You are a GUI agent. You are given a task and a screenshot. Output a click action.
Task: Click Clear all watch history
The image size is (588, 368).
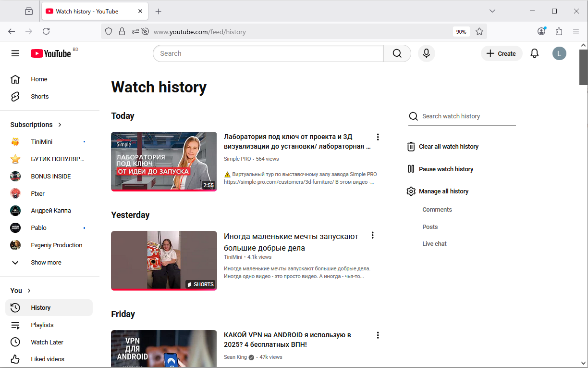click(442, 147)
